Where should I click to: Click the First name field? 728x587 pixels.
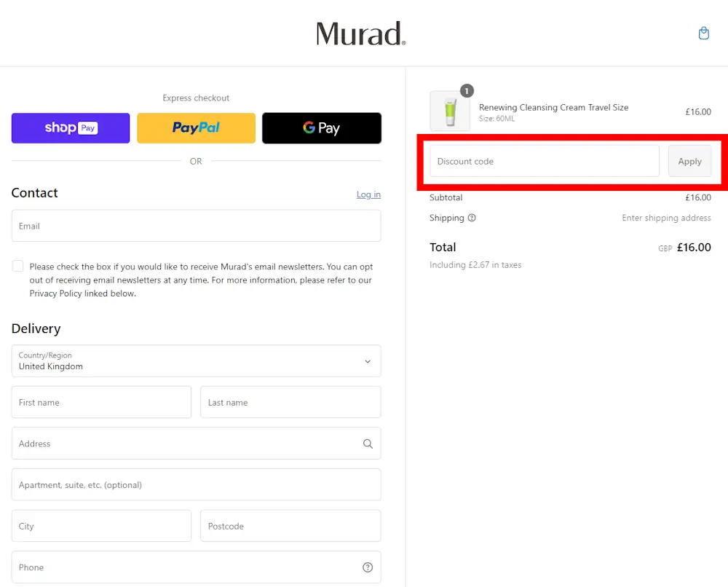coord(101,402)
